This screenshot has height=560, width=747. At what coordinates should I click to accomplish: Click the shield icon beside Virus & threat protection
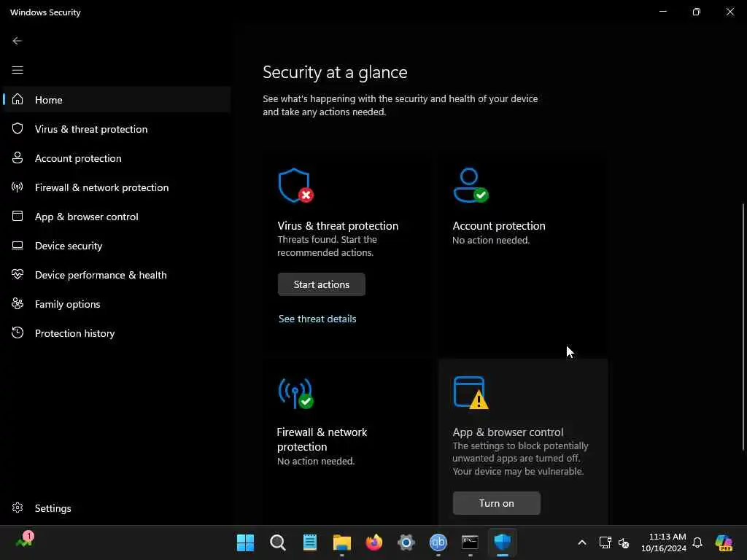pos(18,128)
